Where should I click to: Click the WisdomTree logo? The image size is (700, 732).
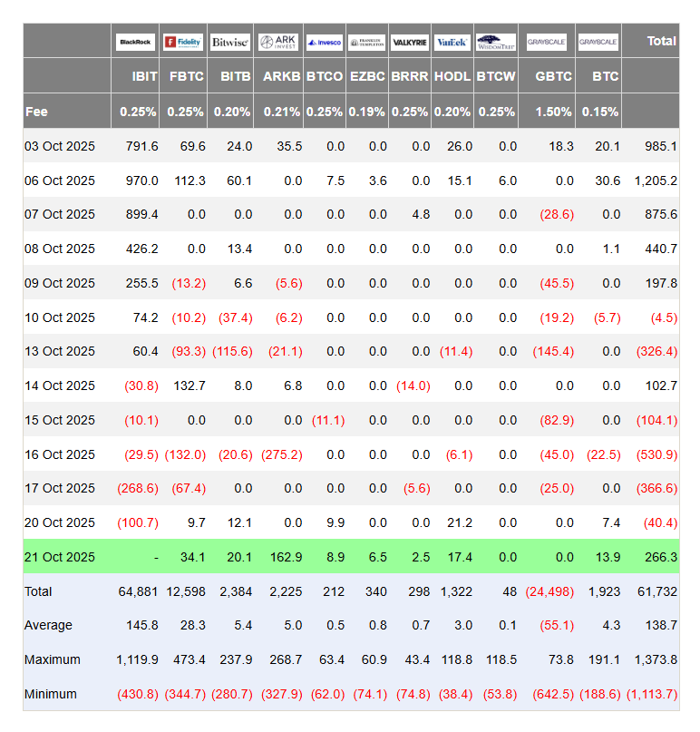coord(496,42)
